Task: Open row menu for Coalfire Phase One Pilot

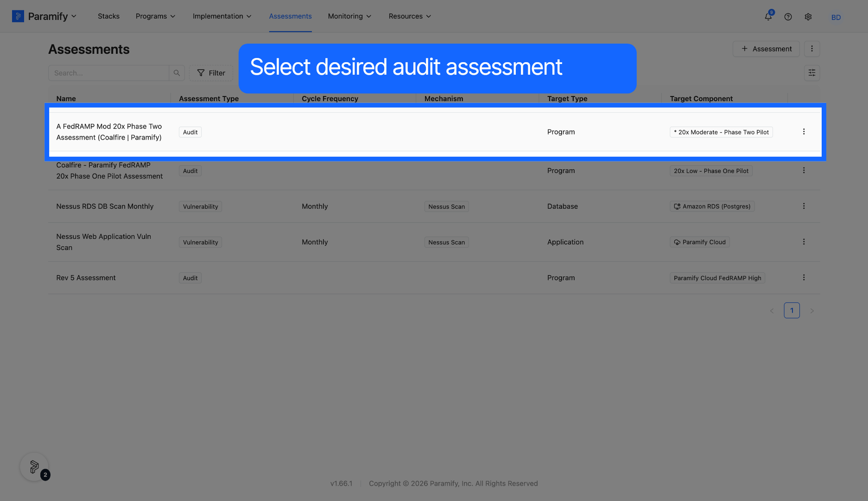Action: click(804, 170)
